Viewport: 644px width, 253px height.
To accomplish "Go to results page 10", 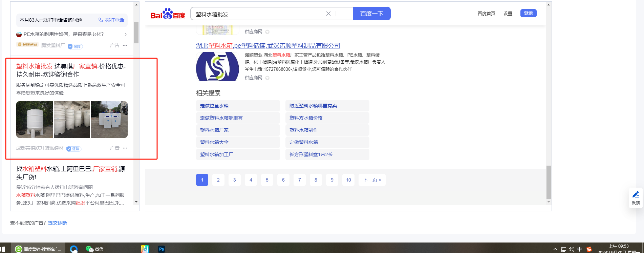I will click(348, 180).
